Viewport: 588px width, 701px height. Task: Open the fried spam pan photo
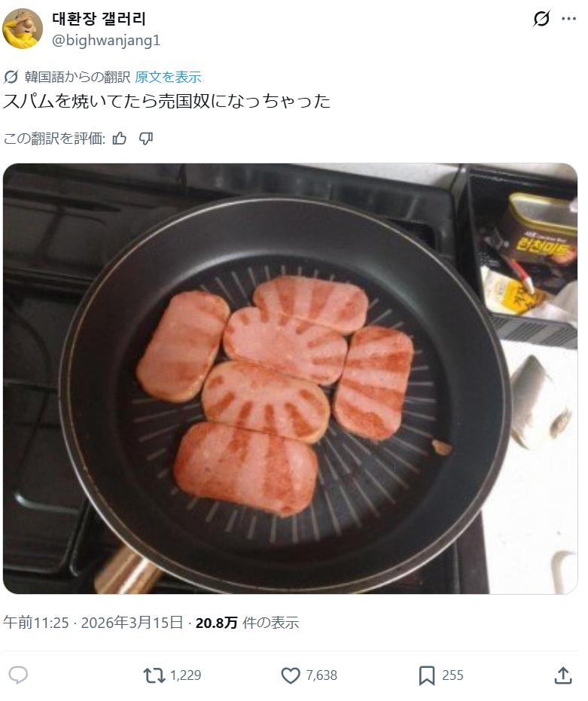click(290, 378)
